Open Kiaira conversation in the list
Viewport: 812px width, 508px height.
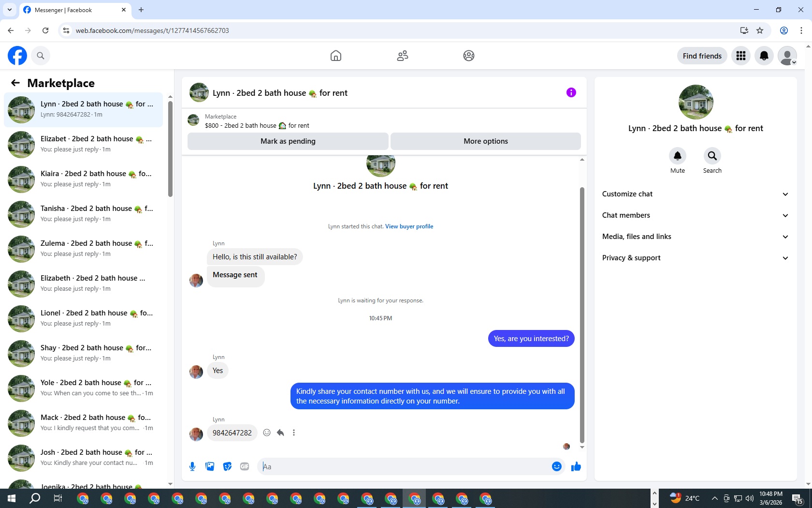(x=83, y=179)
